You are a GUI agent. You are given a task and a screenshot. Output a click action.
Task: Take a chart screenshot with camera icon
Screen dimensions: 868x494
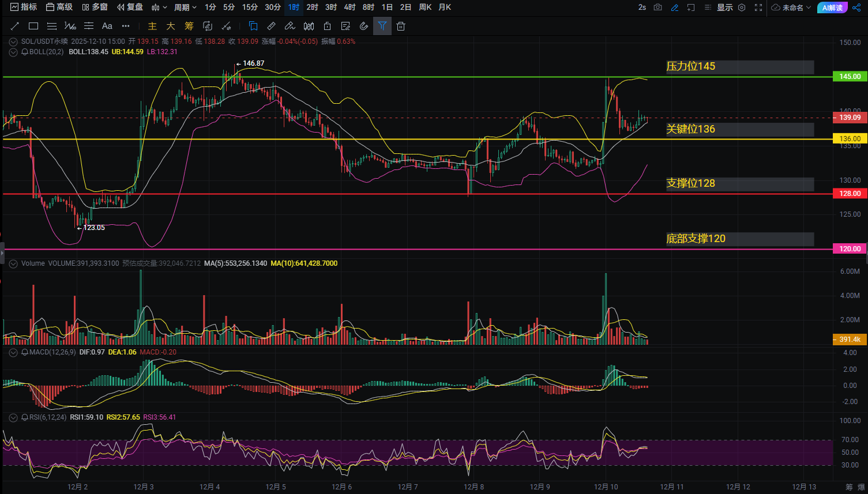click(x=658, y=7)
